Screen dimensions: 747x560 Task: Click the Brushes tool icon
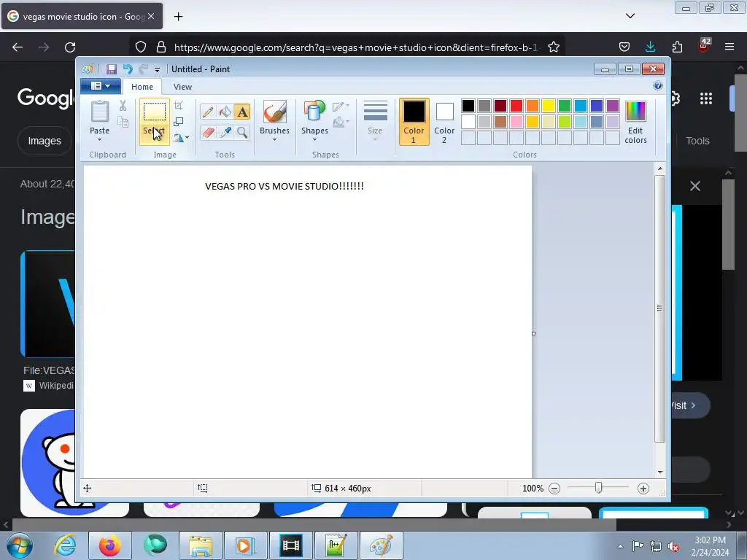[275, 112]
